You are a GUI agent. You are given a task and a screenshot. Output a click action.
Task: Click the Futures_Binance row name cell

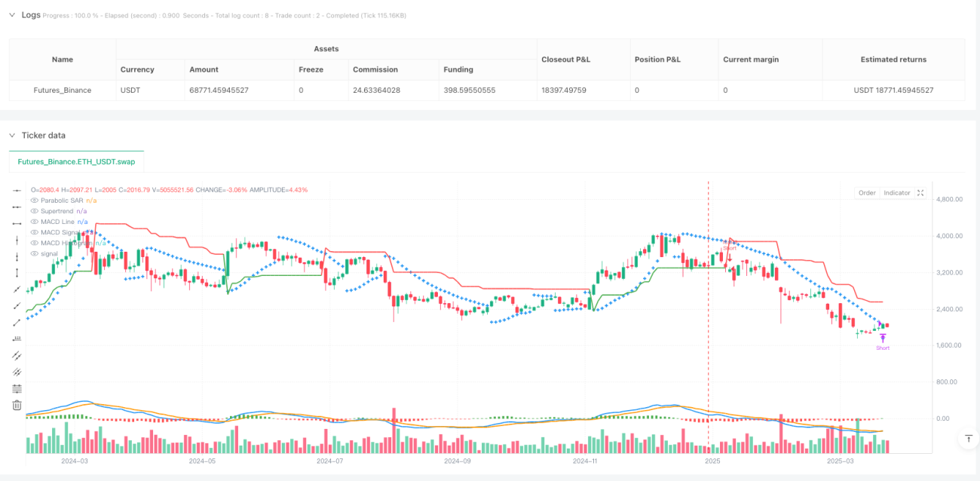[63, 90]
